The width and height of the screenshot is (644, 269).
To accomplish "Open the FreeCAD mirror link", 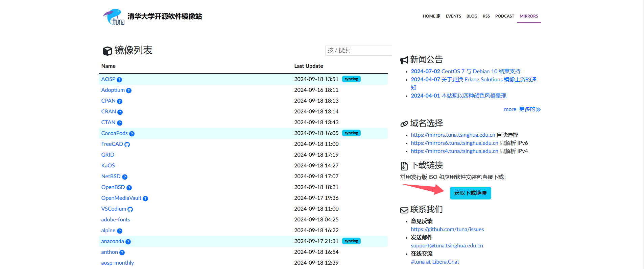I will point(112,144).
